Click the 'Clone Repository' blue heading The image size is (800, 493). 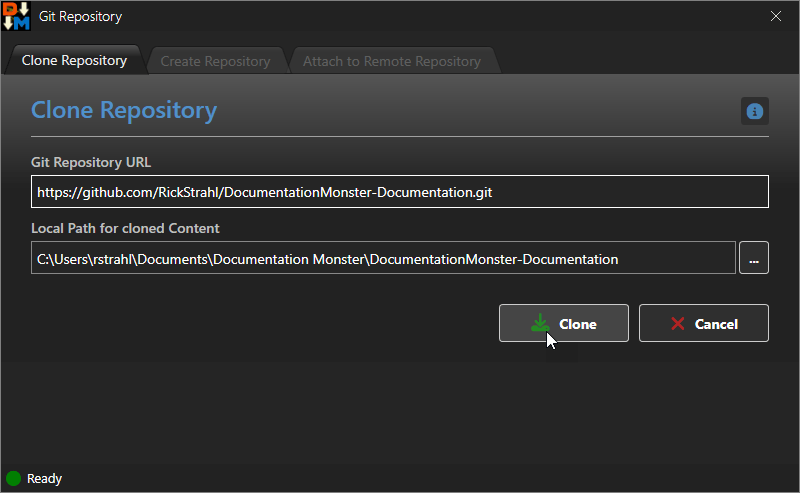[124, 110]
